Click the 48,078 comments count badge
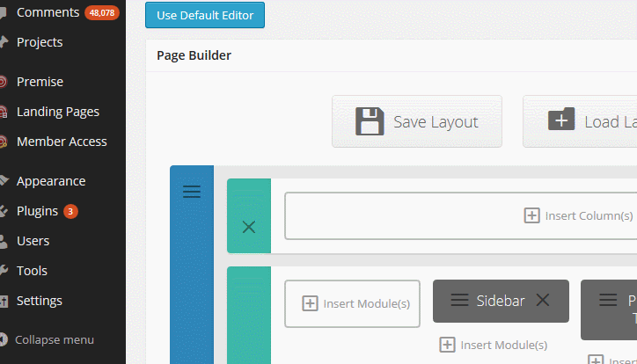Image resolution: width=637 pixels, height=364 pixels. tap(102, 13)
